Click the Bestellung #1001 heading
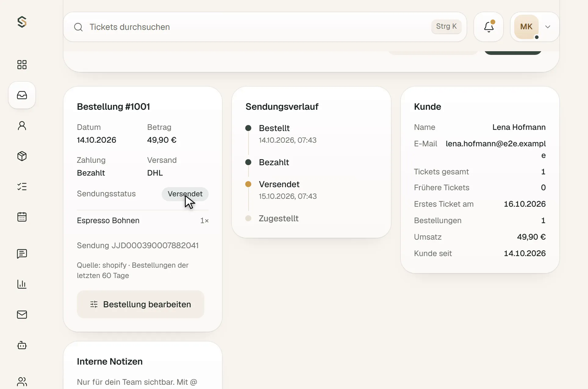This screenshot has width=588, height=389. click(113, 107)
